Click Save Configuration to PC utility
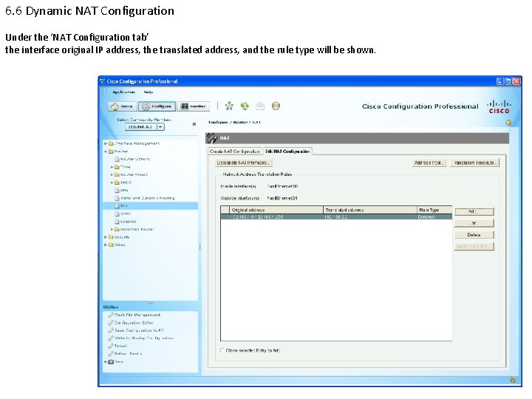The width and height of the screenshot is (532, 399). [x=139, y=330]
